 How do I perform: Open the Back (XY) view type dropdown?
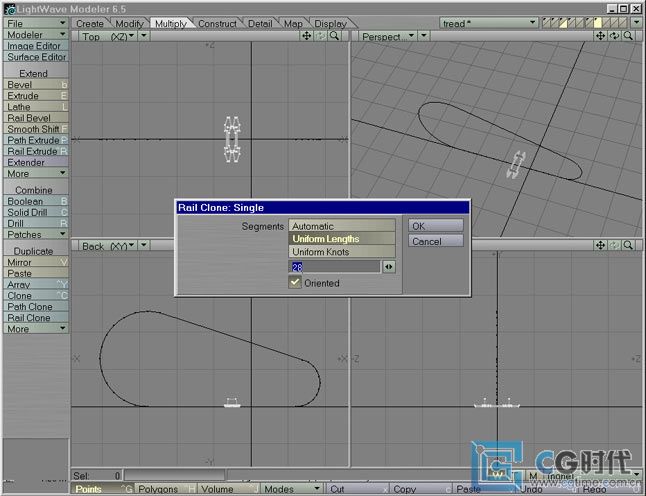108,246
